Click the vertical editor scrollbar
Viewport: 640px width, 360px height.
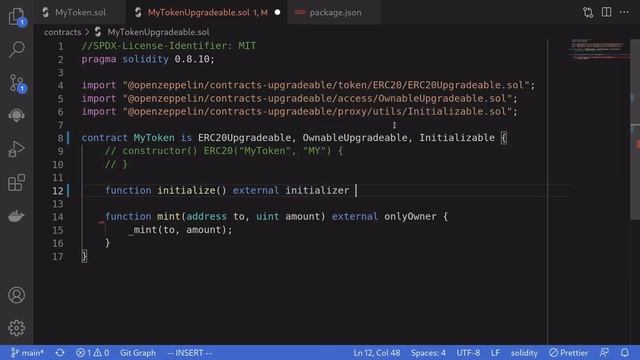point(635,129)
